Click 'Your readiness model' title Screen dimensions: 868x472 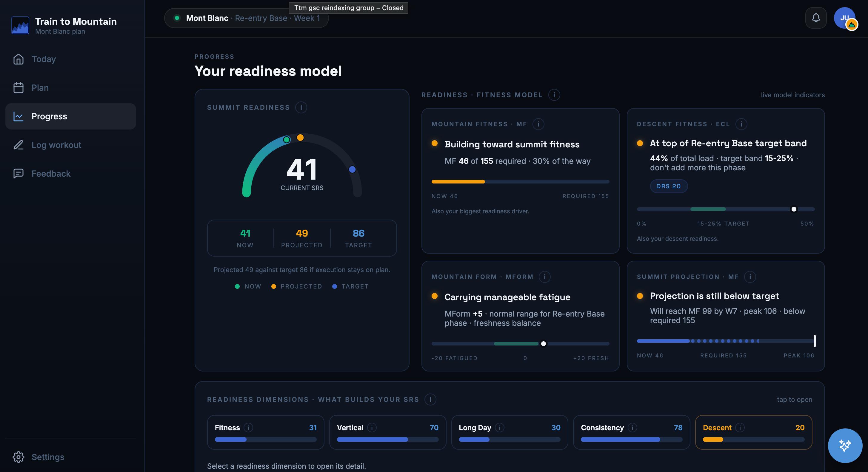click(x=268, y=71)
